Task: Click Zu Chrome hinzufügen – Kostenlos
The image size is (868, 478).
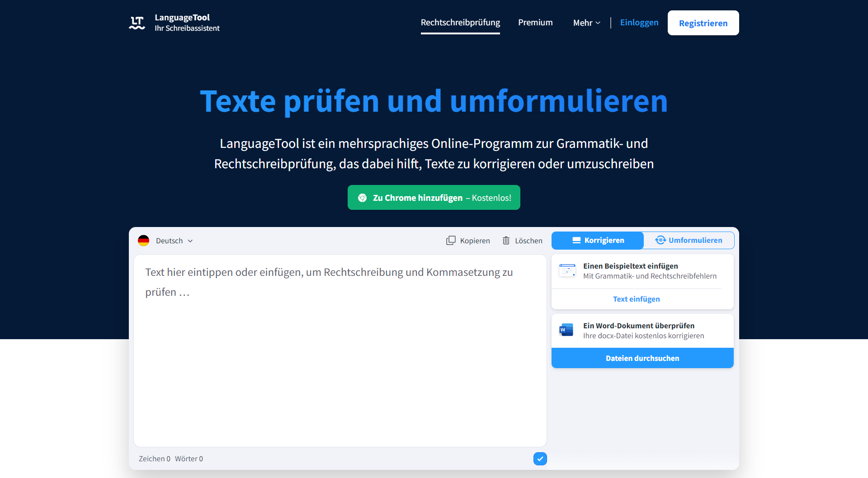Action: pos(434,197)
